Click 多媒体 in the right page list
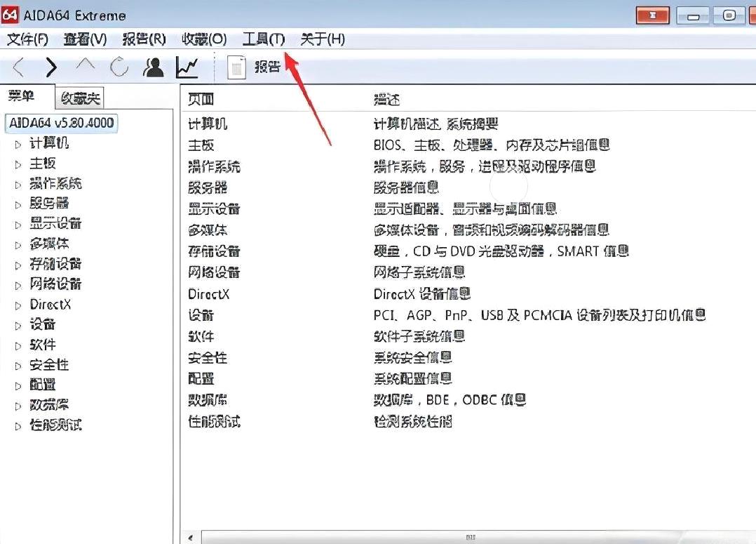The image size is (756, 544). (x=208, y=230)
